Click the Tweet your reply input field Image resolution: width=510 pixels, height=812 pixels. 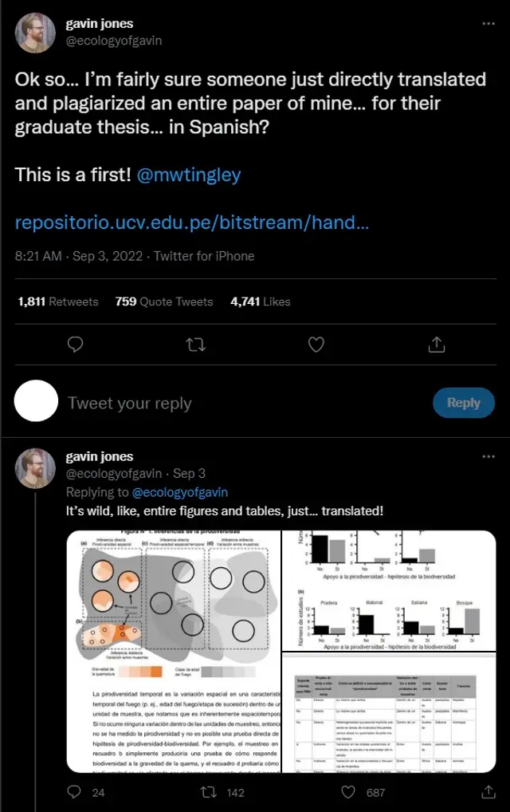click(x=239, y=403)
